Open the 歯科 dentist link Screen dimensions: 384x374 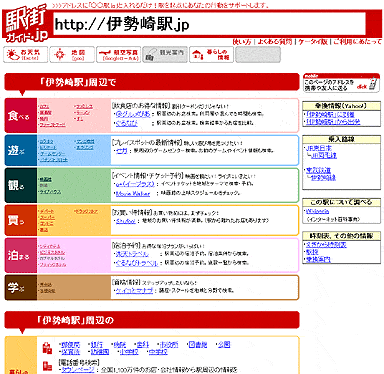[143, 344]
